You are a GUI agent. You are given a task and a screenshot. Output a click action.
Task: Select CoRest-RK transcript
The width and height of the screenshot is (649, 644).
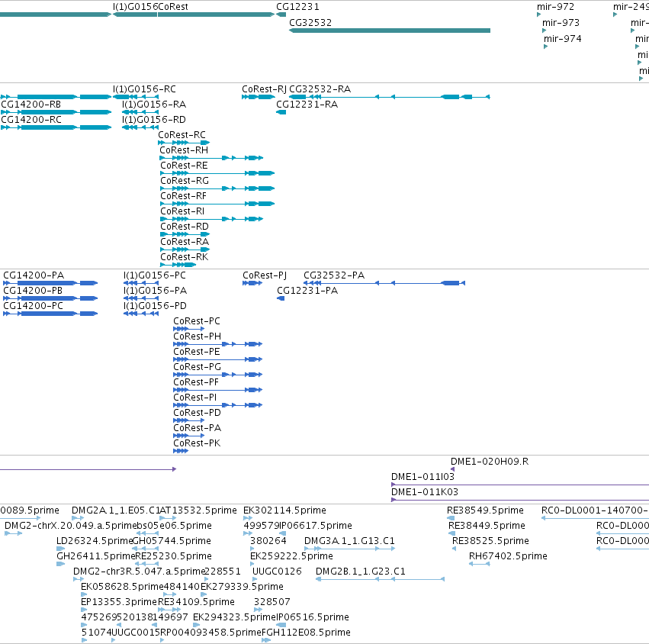pyautogui.click(x=178, y=266)
